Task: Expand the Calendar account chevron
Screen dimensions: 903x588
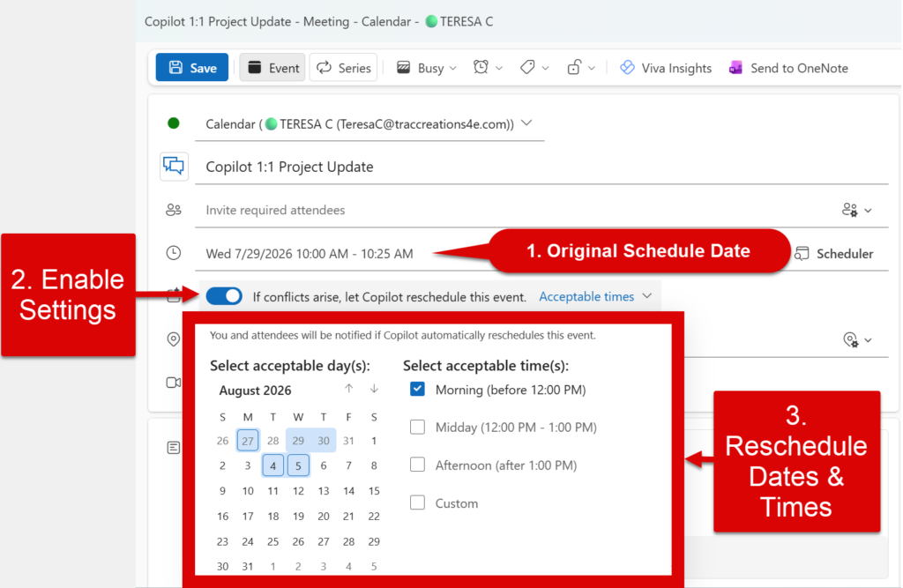Action: point(526,123)
